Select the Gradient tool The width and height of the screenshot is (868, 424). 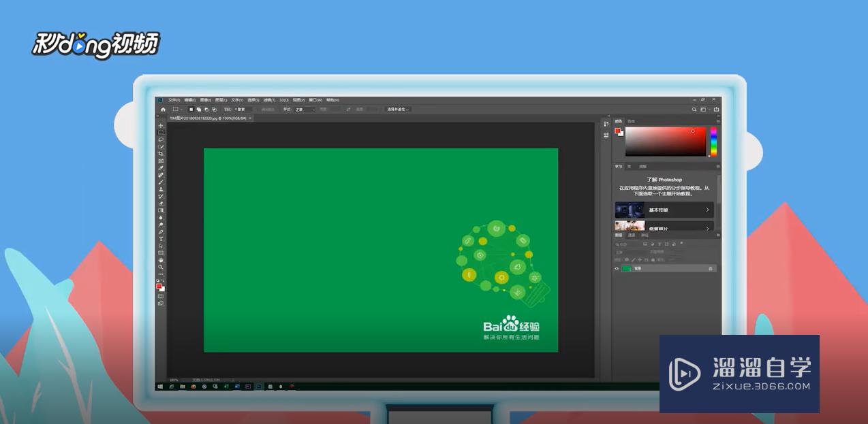161,210
